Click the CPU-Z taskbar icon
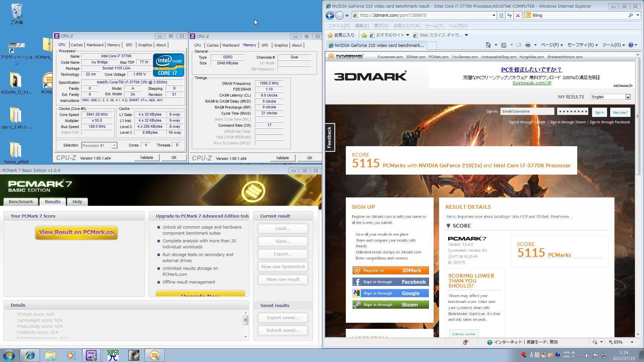This screenshot has height=362, width=644. [92, 355]
